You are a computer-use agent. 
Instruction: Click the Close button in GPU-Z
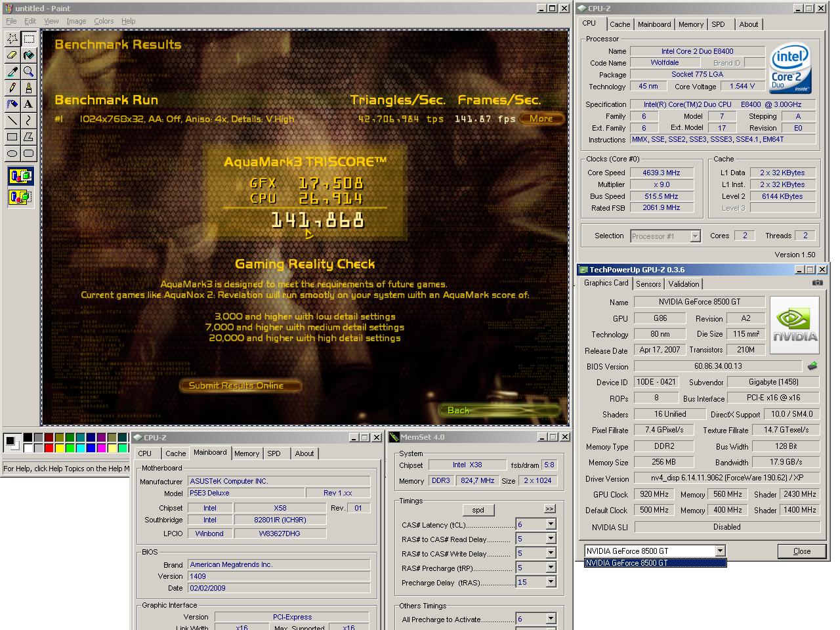(x=802, y=551)
